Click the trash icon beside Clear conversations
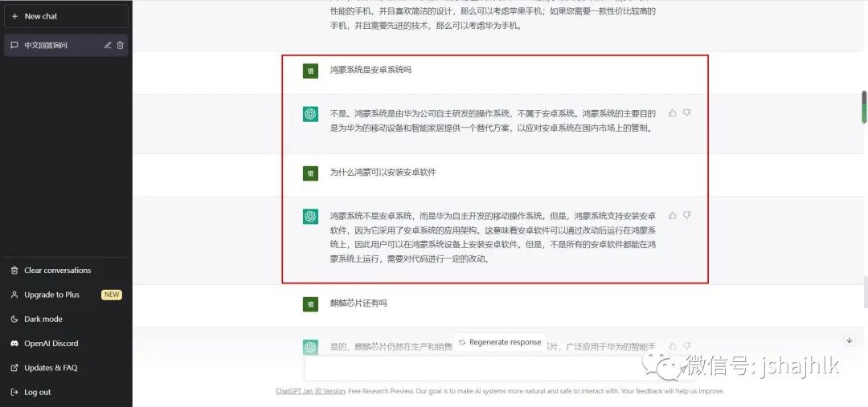The image size is (868, 407). [x=14, y=271]
